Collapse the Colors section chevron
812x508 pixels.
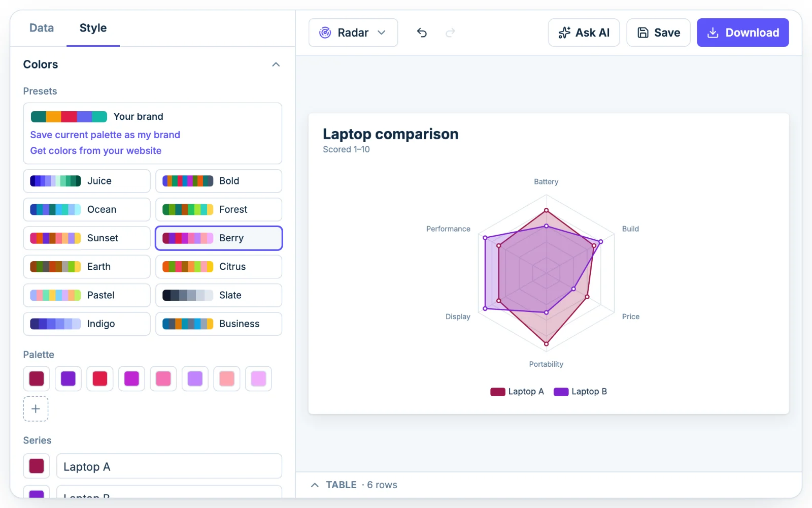click(276, 65)
